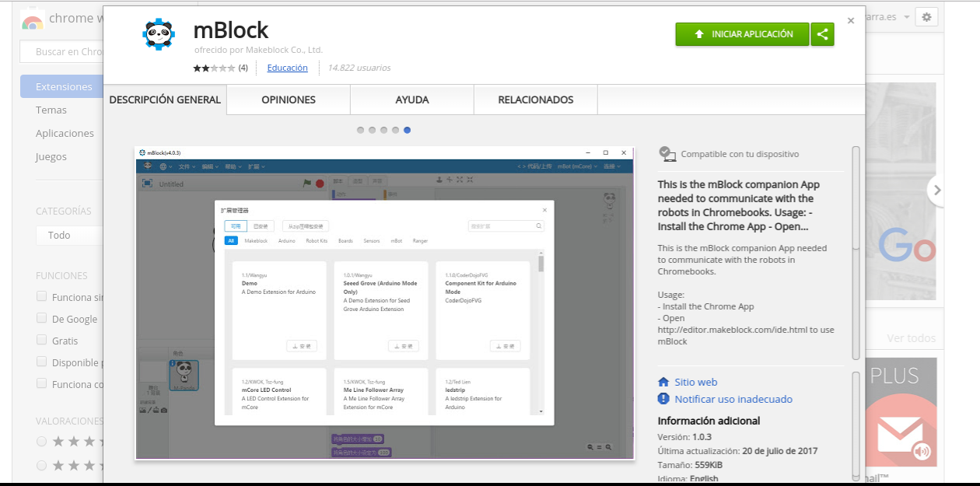Image resolution: width=980 pixels, height=486 pixels.
Task: Click the compatible-device checkmark icon
Action: coord(667,154)
